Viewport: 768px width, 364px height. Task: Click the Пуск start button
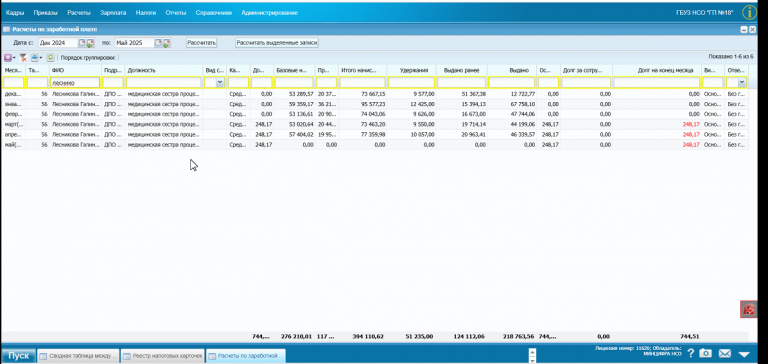(x=19, y=356)
